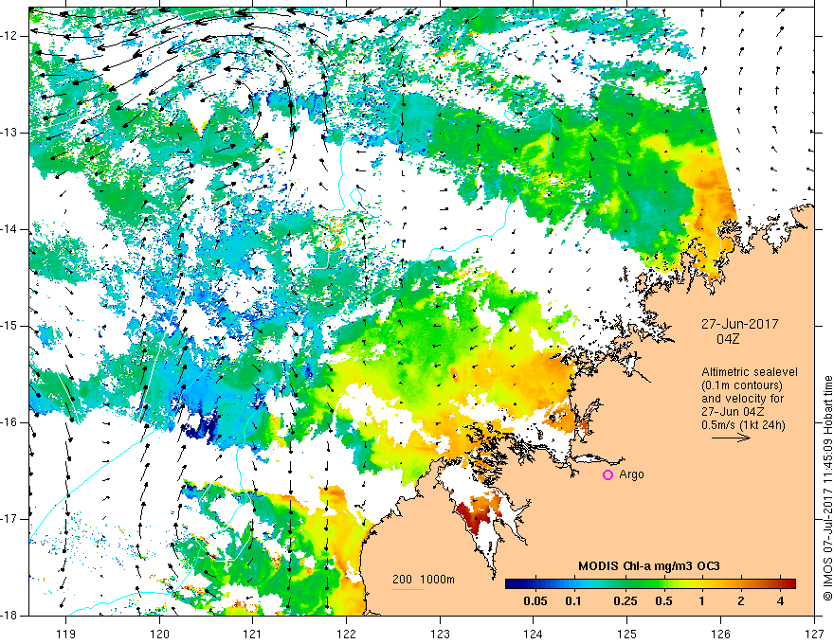
Task: Click the '200 1000m' bathymetry legend text
Action: (x=424, y=580)
